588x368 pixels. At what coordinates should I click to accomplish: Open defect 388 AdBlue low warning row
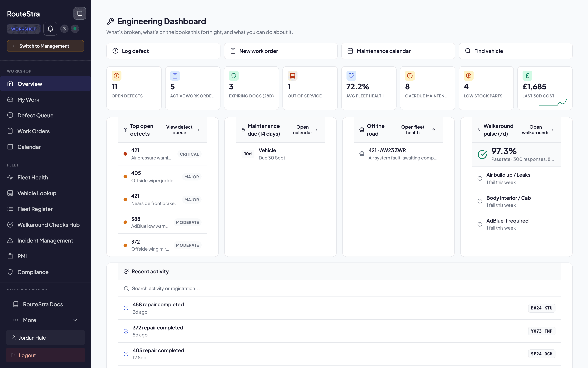(163, 222)
